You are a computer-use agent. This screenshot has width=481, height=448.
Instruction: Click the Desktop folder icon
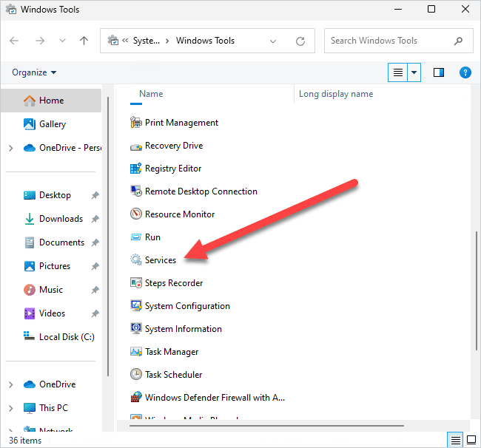click(30, 195)
